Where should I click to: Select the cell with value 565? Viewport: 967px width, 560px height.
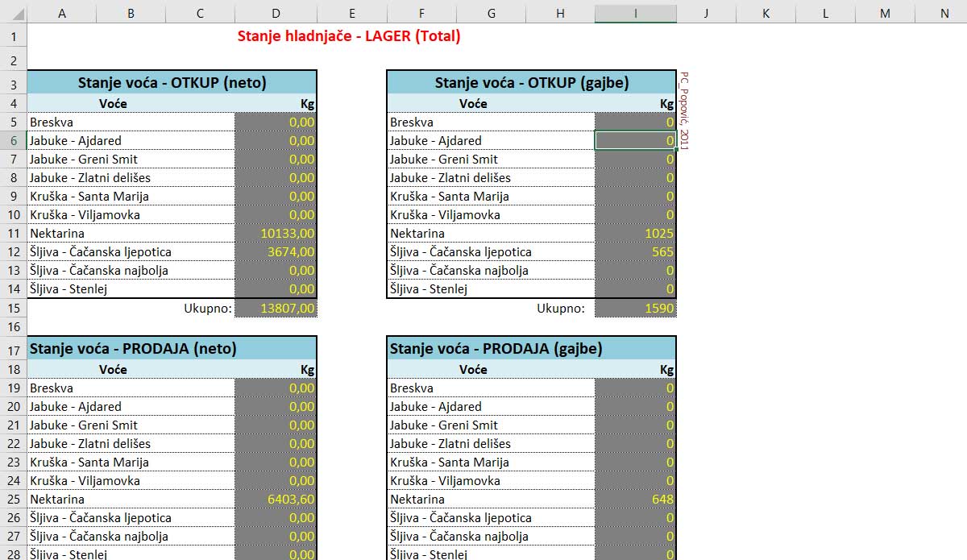coord(636,252)
